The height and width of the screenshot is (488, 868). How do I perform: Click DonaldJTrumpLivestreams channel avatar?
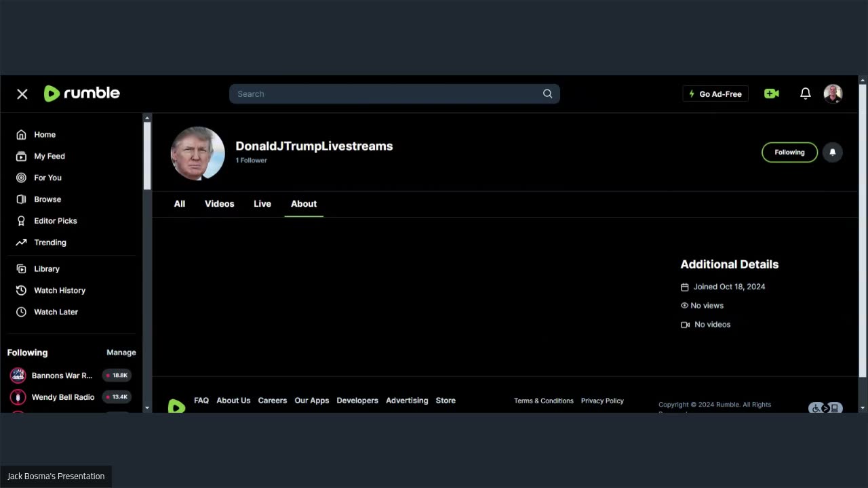[x=197, y=153]
